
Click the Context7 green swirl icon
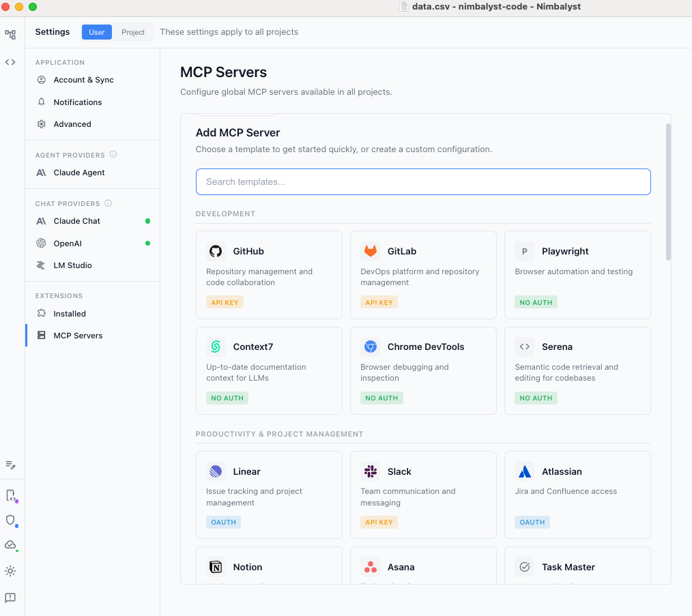click(x=216, y=347)
